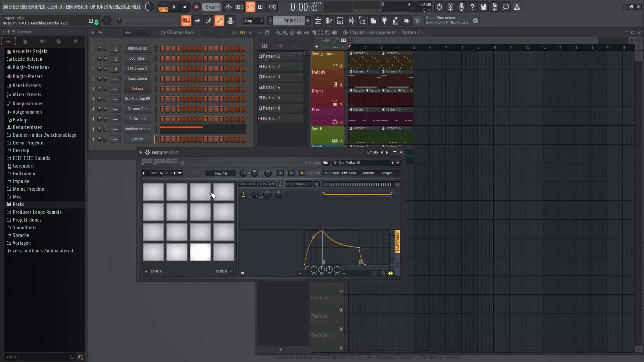The image size is (644, 362).
Task: Open the Mixer view from the toolbar
Action: (351, 21)
